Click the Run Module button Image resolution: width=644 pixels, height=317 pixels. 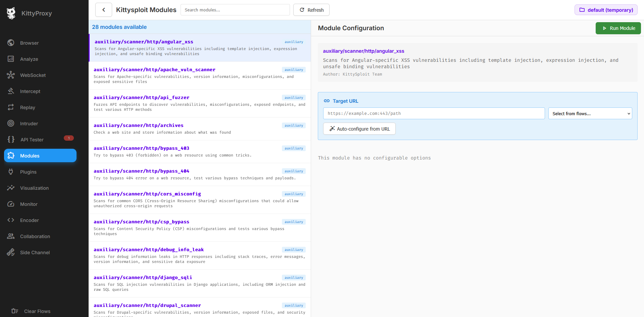[618, 28]
